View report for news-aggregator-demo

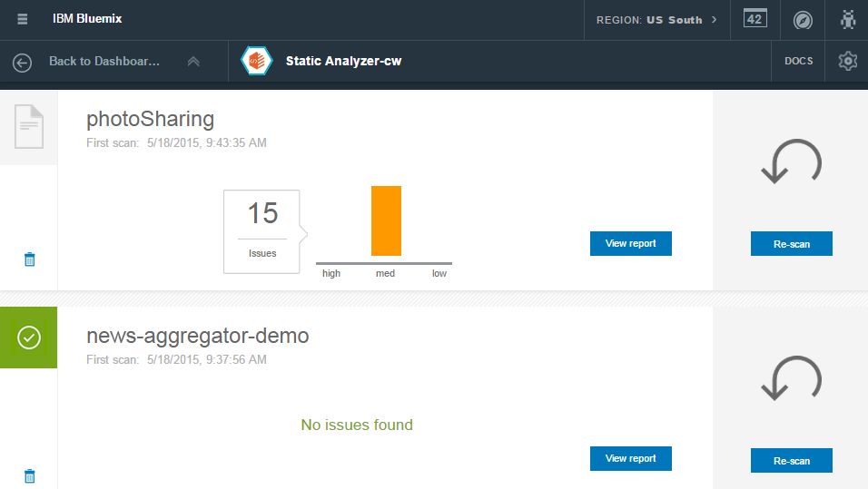(x=630, y=458)
